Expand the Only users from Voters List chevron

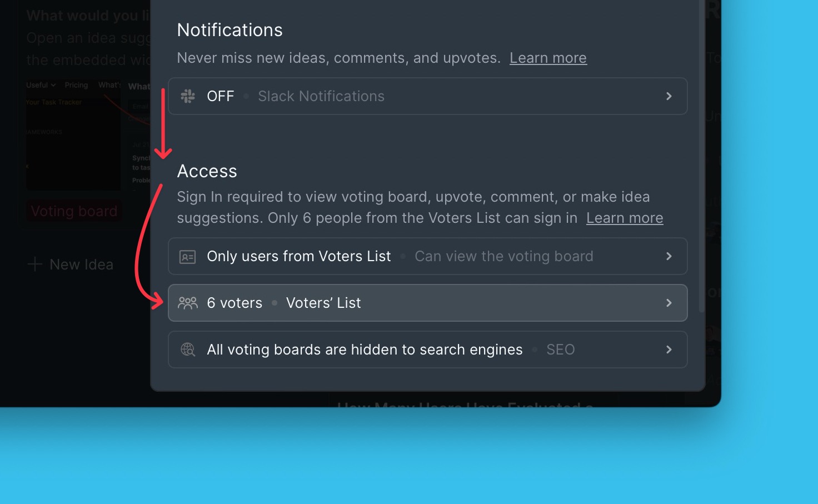pos(669,256)
